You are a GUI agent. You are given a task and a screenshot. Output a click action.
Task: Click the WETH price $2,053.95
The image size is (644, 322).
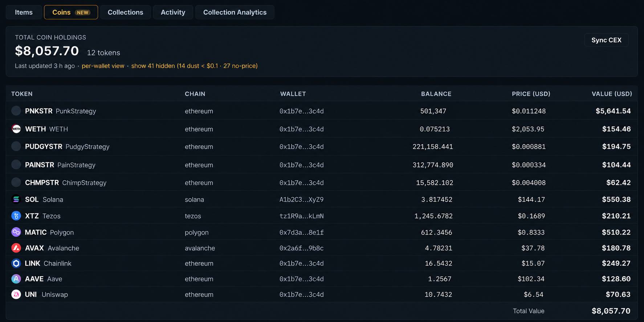coord(528,129)
